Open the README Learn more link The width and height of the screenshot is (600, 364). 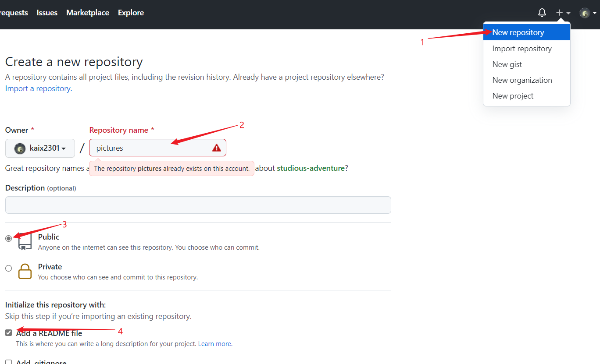214,344
